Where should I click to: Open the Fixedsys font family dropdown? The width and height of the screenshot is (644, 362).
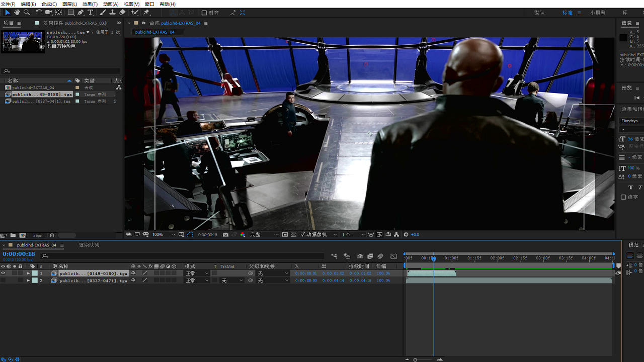click(x=631, y=121)
